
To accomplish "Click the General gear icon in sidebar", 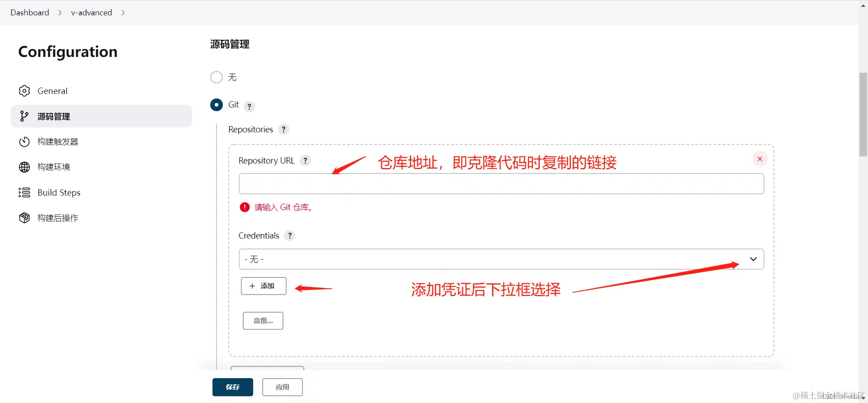I will tap(24, 91).
